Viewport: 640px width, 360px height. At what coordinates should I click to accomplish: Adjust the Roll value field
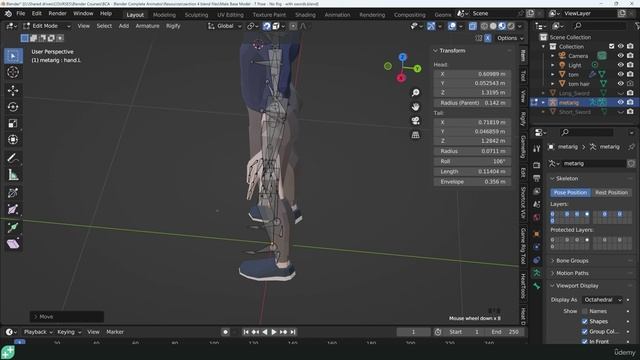click(472, 162)
